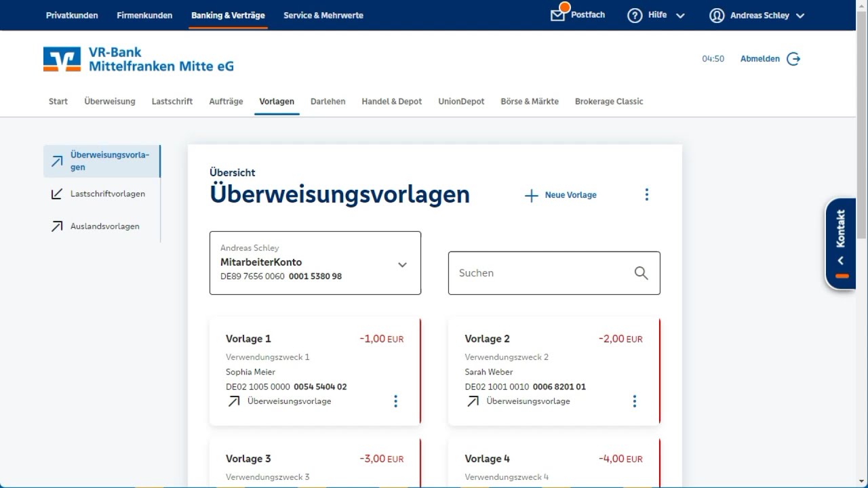Click the arrow icon next to Auslandsvorlagen
The width and height of the screenshot is (868, 488).
(57, 226)
